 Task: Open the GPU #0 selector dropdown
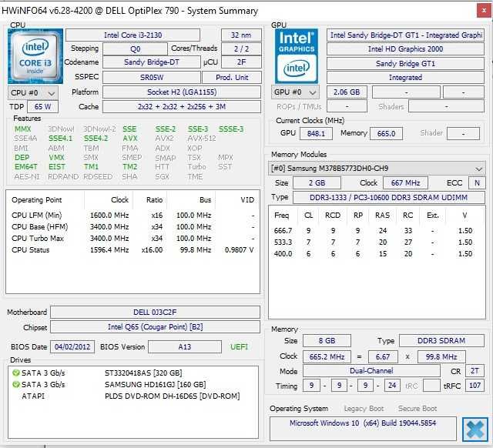coord(295,92)
